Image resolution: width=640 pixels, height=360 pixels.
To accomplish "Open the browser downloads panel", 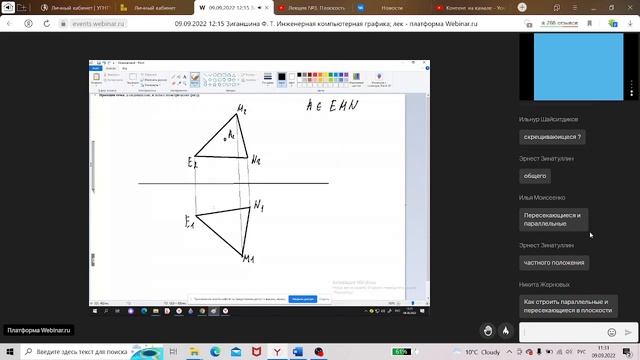I will (x=630, y=24).
